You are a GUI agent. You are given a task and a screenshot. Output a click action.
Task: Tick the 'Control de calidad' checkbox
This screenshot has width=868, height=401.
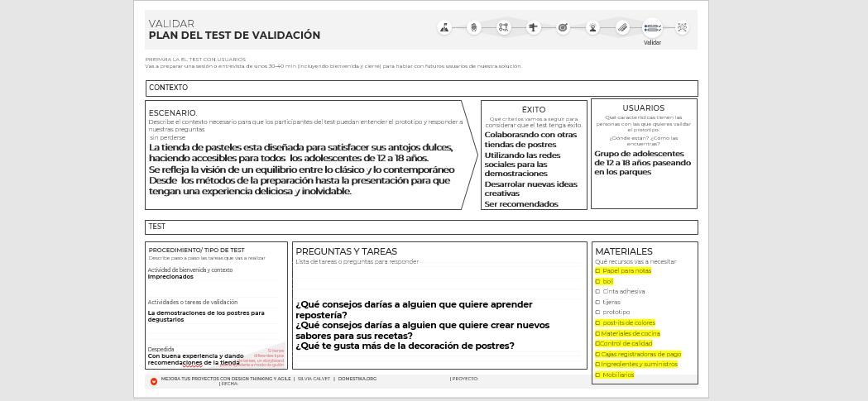point(598,343)
